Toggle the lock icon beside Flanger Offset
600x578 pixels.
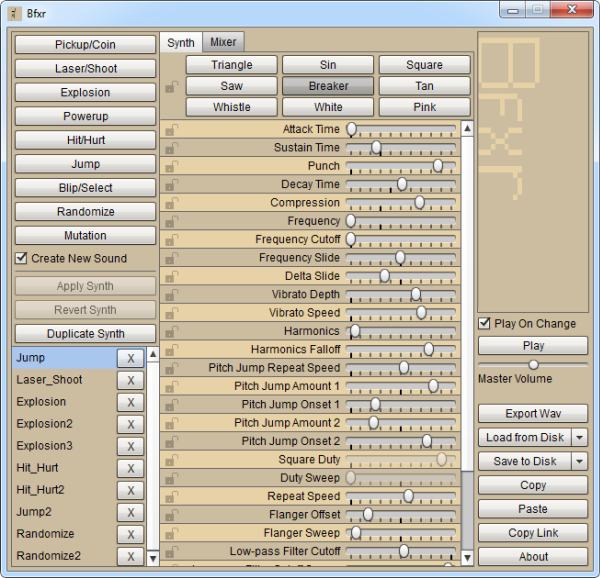[171, 515]
